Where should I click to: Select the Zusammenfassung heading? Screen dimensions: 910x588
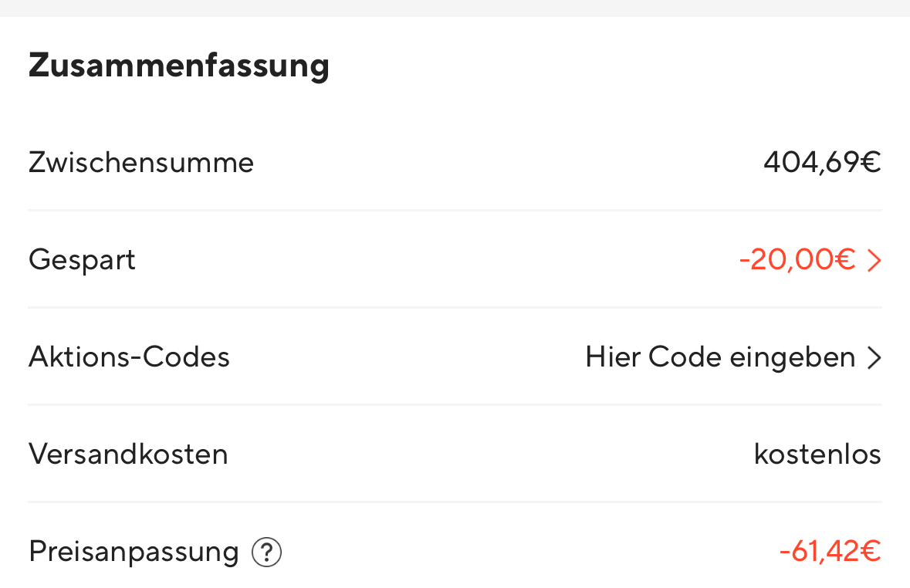(x=179, y=66)
